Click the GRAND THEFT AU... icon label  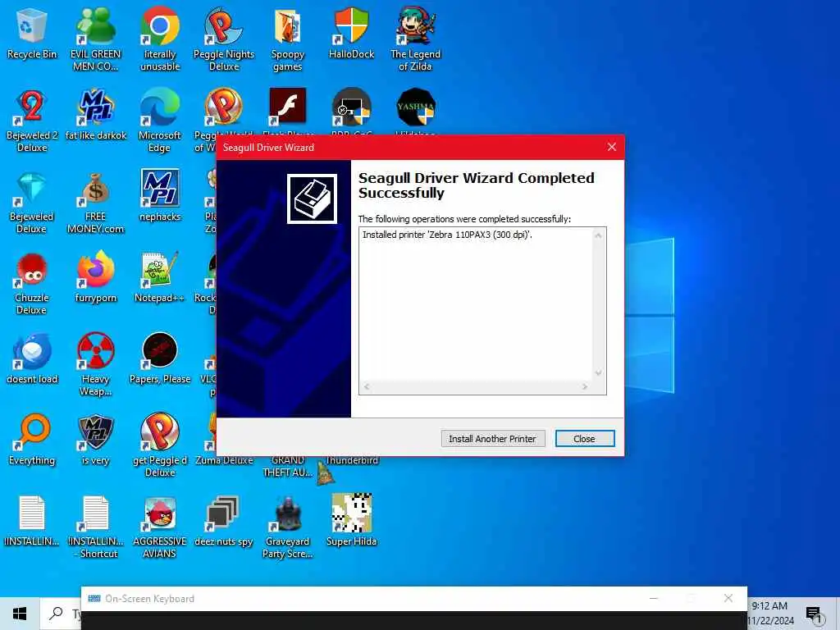288,466
